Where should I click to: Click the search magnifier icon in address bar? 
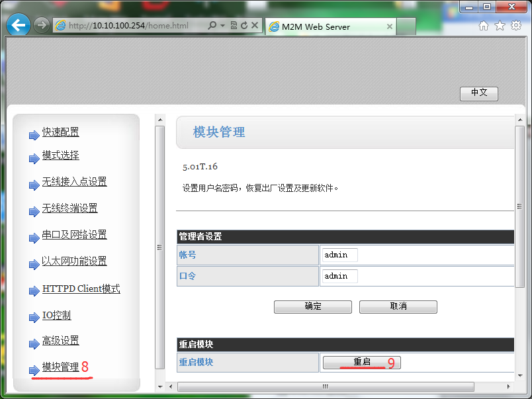212,26
